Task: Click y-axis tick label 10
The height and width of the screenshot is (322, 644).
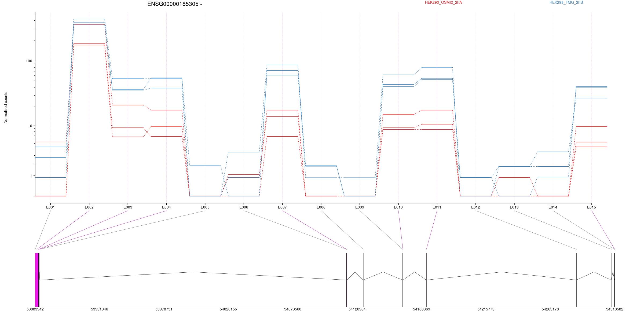Action: coord(30,126)
